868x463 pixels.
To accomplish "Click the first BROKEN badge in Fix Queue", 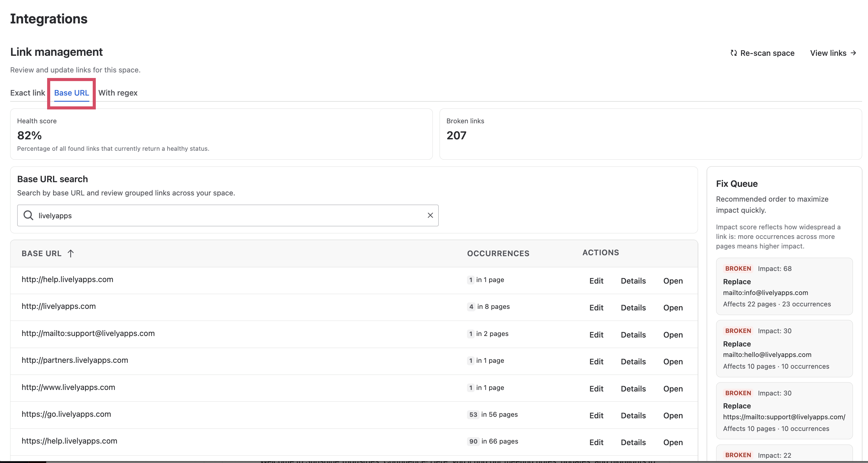I will (737, 268).
